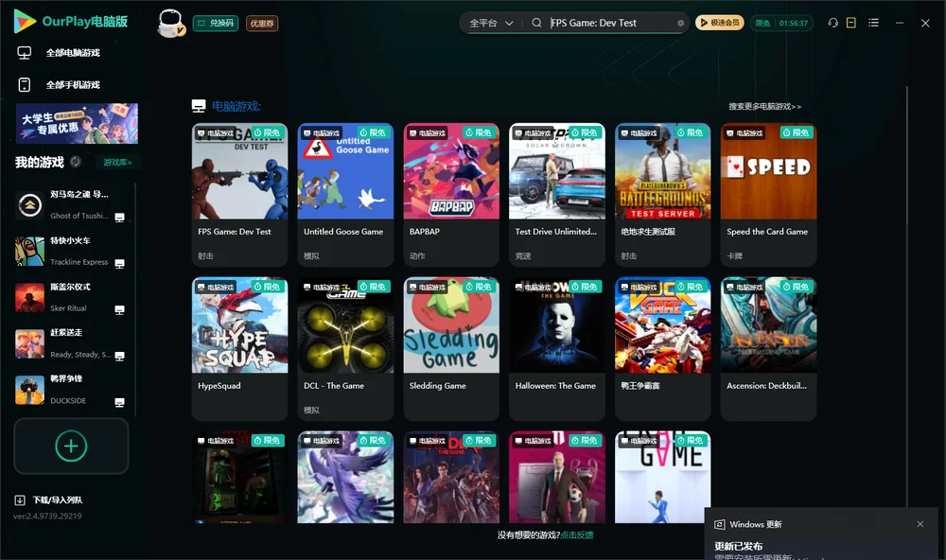Open the Test Drive Unlimited card
This screenshot has width=946, height=560.
coord(557,194)
